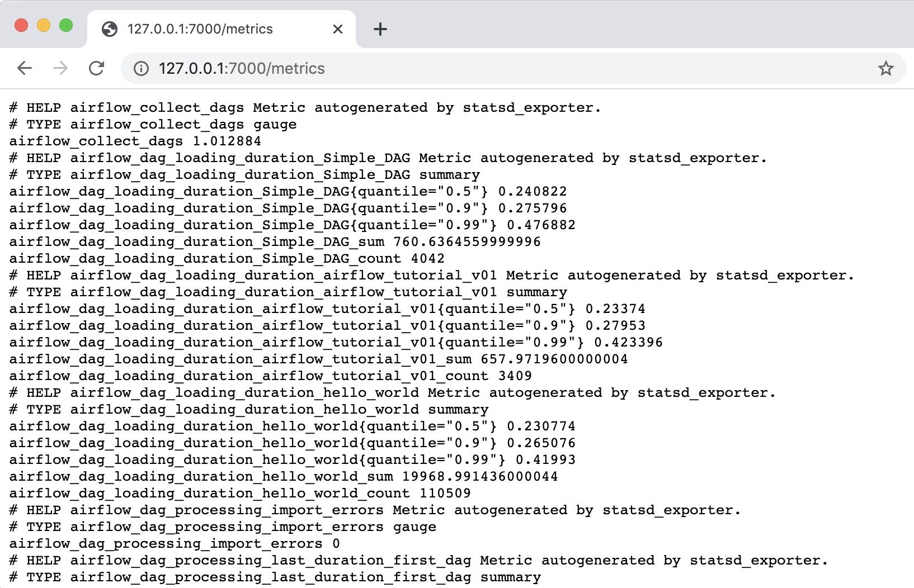The width and height of the screenshot is (914, 588).
Task: Click the import_errors 0 metric line
Action: coord(174,543)
